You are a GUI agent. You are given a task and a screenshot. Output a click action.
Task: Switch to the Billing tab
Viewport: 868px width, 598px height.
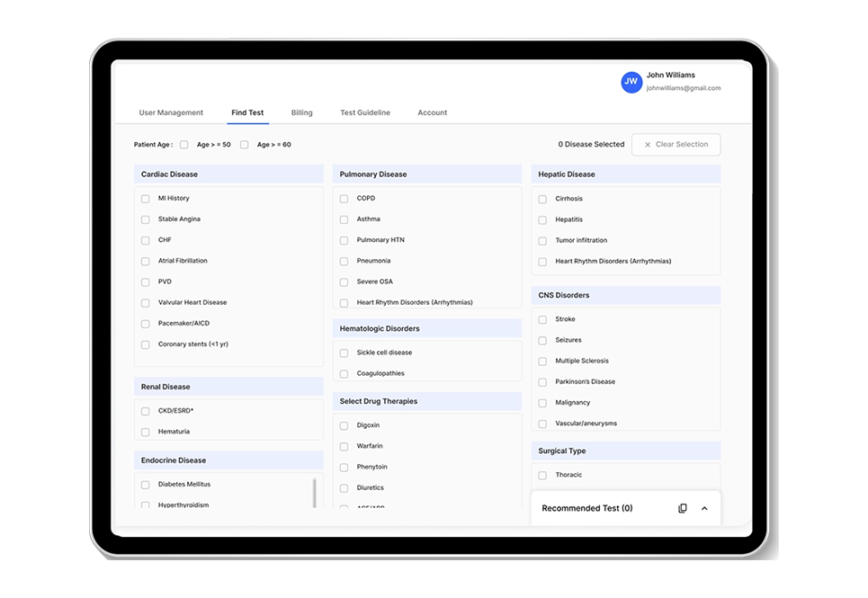click(301, 113)
